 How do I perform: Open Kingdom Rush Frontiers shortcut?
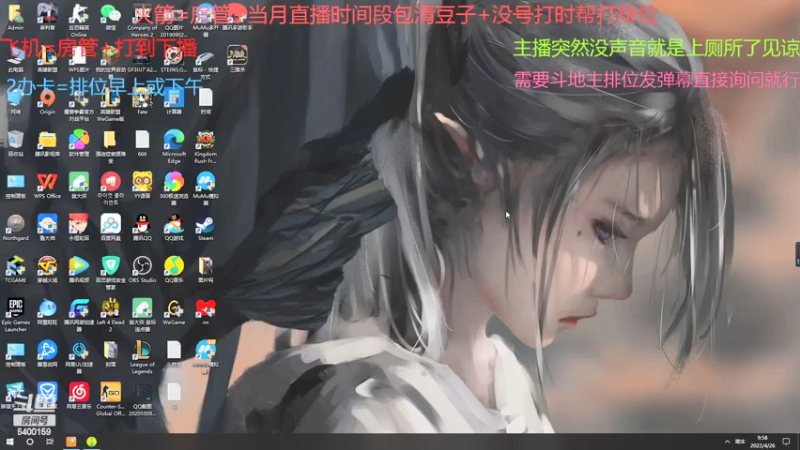click(x=206, y=146)
